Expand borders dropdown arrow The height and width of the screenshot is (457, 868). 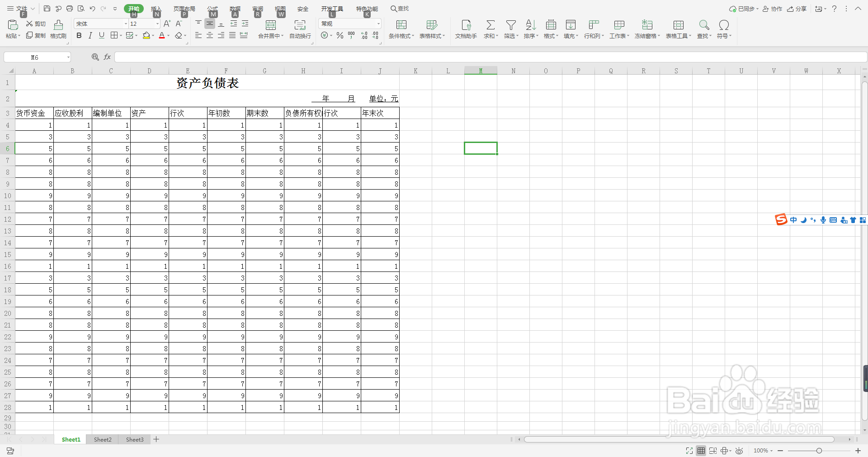click(x=121, y=35)
